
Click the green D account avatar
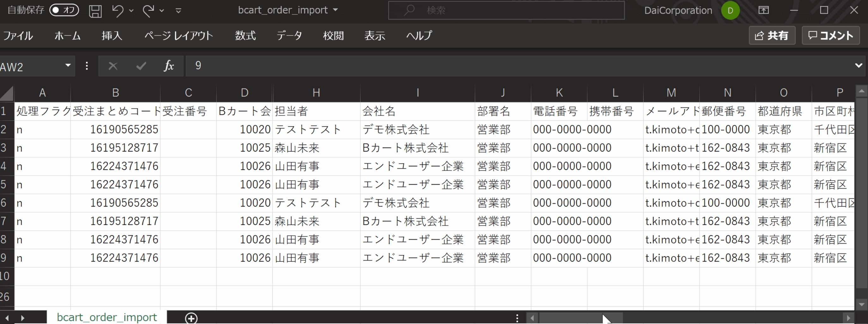(x=730, y=10)
